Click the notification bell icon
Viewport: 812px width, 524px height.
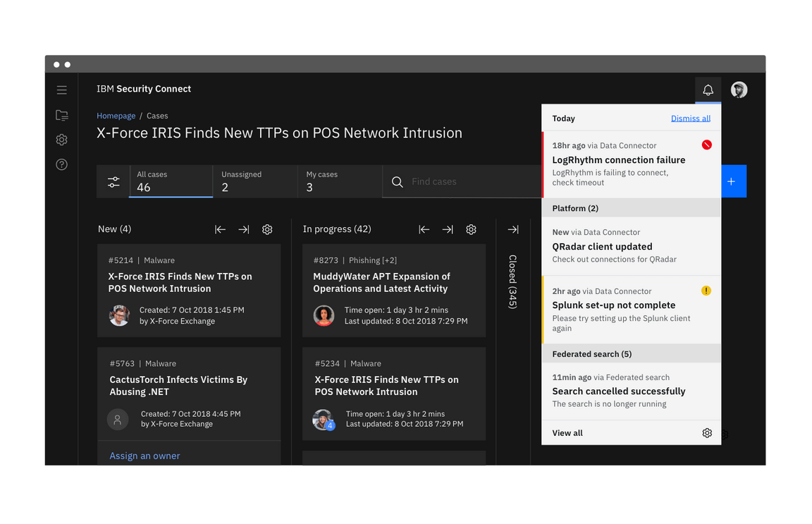708,90
